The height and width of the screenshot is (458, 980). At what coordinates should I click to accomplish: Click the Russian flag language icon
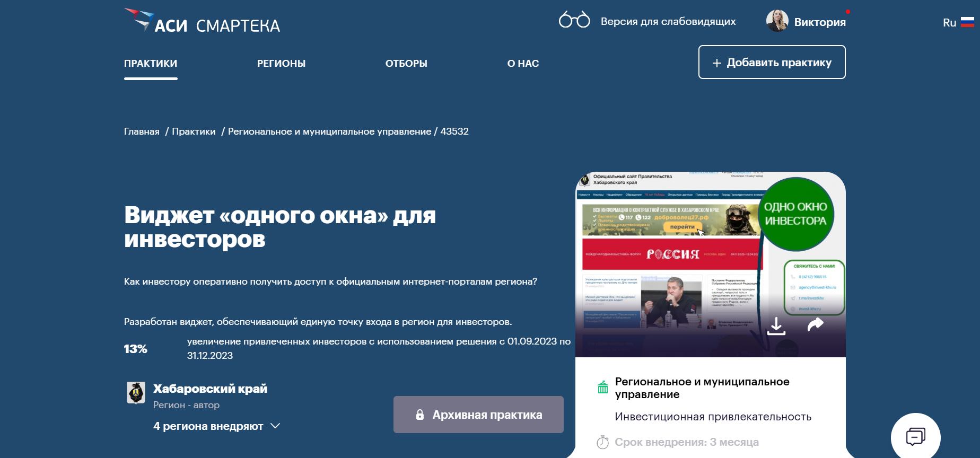click(967, 22)
